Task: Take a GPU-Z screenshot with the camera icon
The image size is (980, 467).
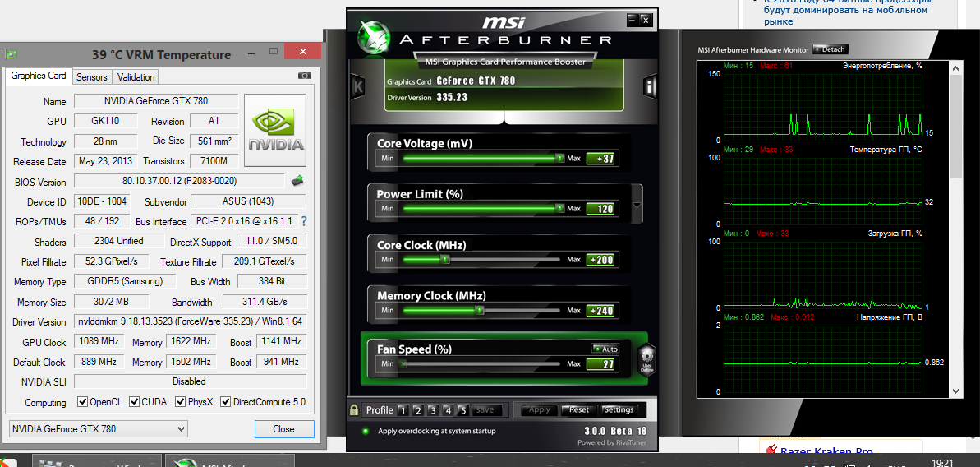Action: (304, 76)
